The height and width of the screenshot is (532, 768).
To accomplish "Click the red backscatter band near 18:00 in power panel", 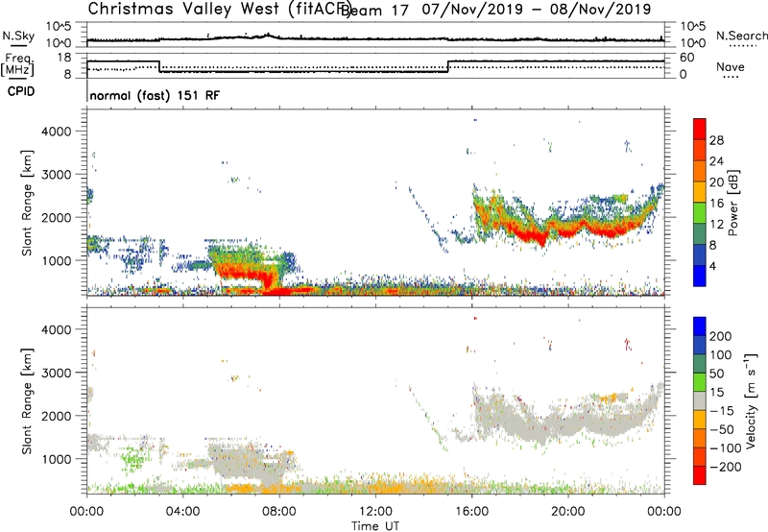I will 529,235.
